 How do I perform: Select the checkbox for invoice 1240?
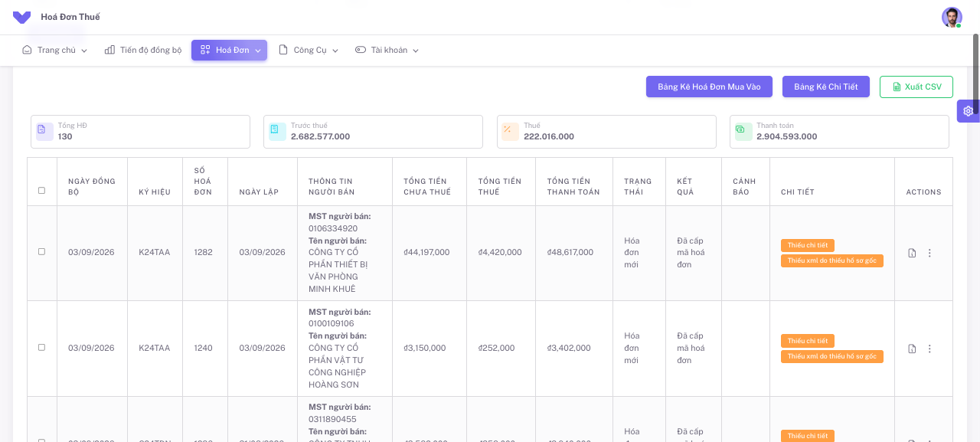coord(42,347)
